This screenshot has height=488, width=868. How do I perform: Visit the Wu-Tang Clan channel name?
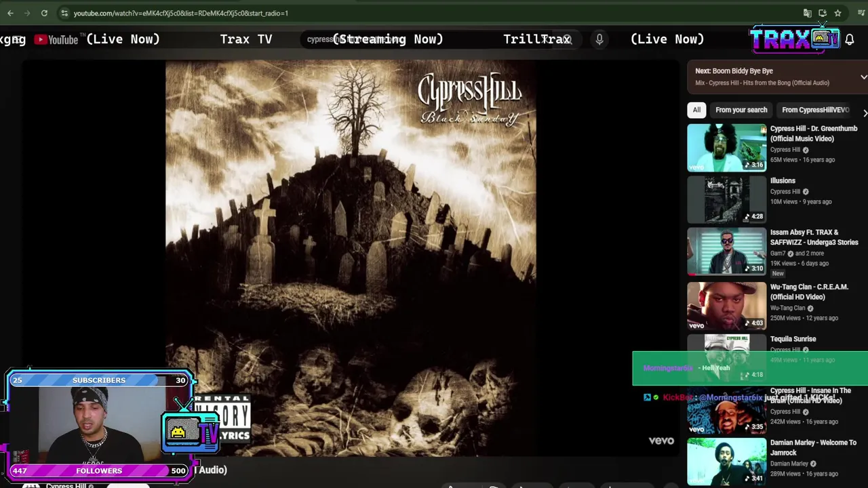pos(788,308)
